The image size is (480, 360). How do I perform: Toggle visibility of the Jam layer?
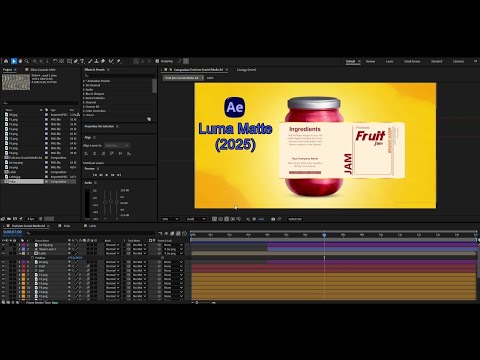3,271
